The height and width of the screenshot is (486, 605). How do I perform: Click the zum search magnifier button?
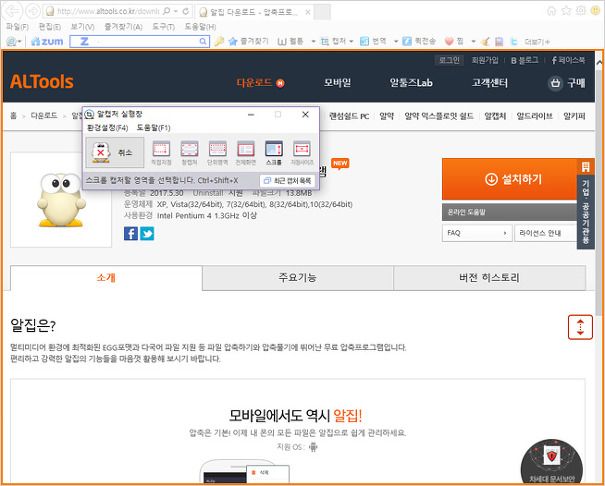pos(203,41)
